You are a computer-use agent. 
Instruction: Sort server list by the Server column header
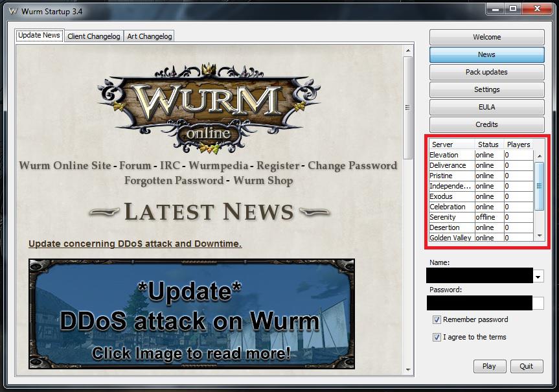pos(451,144)
